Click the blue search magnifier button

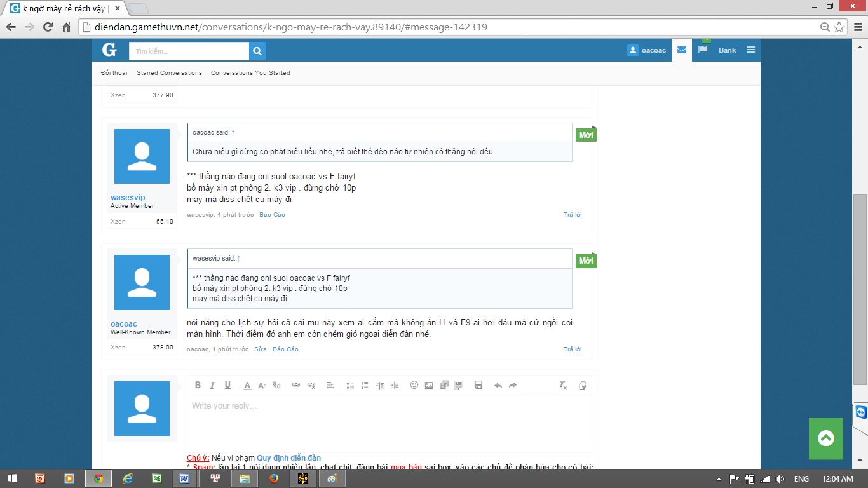tap(257, 51)
